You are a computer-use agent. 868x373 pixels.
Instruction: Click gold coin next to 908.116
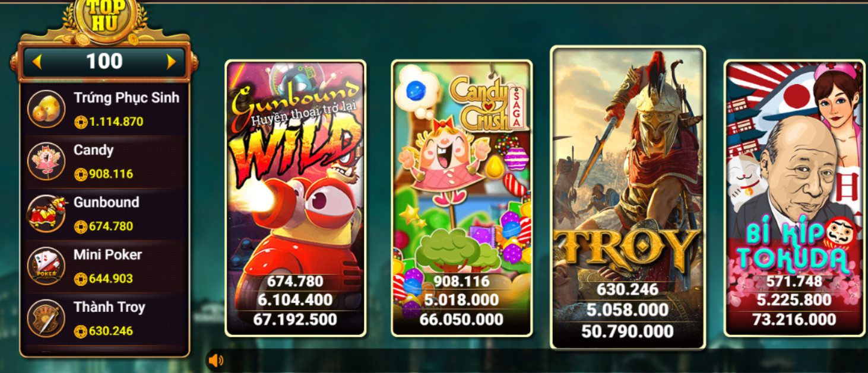(x=81, y=174)
